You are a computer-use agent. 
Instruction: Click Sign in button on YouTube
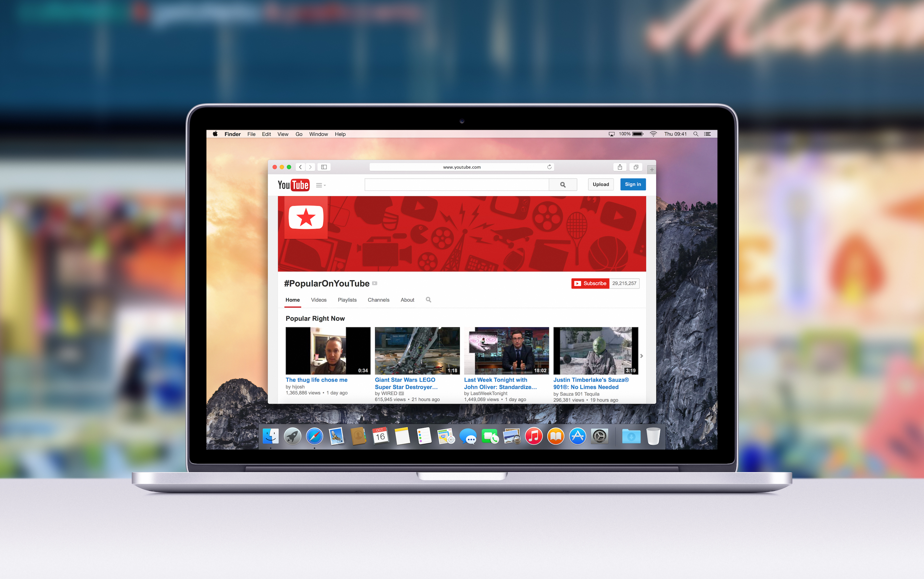click(632, 184)
